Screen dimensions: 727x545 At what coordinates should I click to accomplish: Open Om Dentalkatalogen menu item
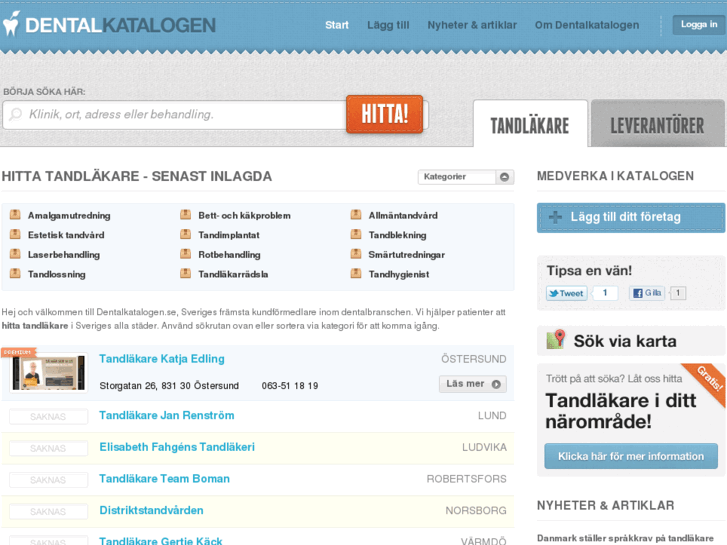(x=587, y=25)
